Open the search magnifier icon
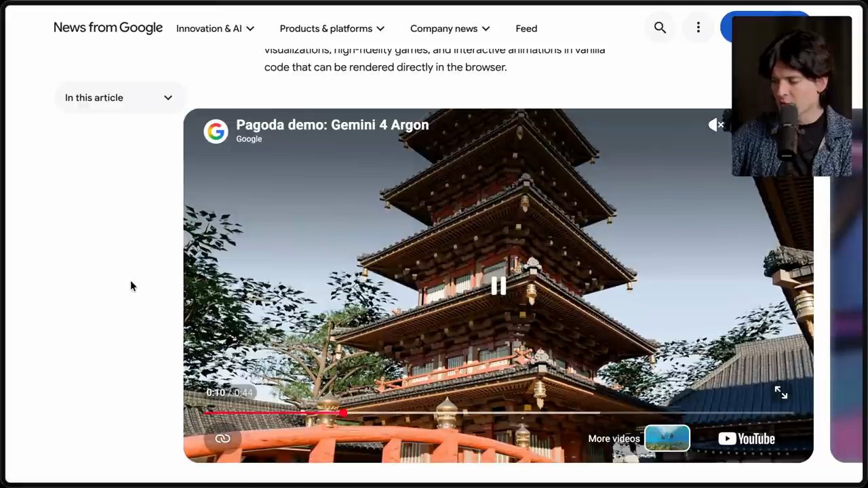 [x=660, y=28]
